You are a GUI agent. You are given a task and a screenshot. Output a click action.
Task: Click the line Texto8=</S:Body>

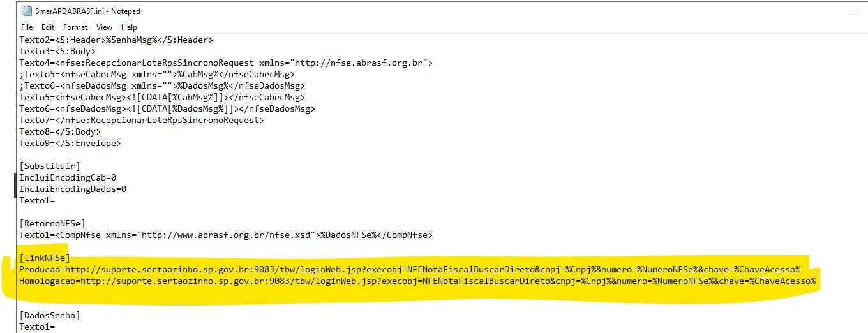click(x=60, y=131)
